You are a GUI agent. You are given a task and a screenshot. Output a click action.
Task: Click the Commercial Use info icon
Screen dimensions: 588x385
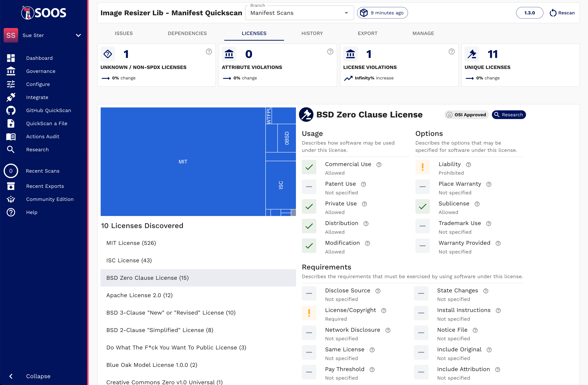tap(379, 165)
